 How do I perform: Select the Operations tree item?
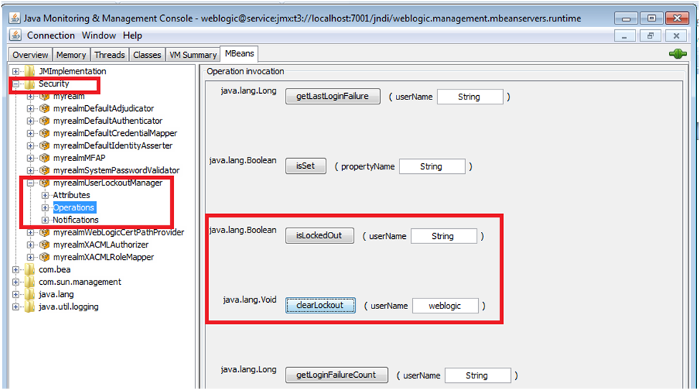pos(74,207)
